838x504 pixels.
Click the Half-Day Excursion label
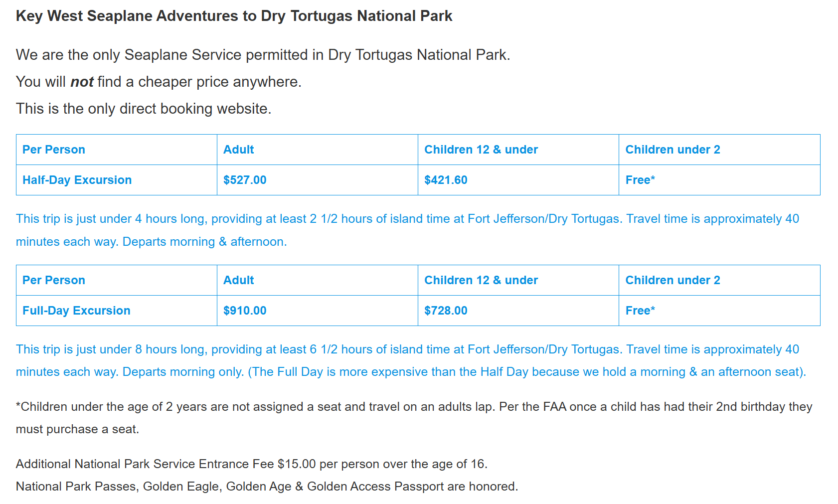[77, 180]
